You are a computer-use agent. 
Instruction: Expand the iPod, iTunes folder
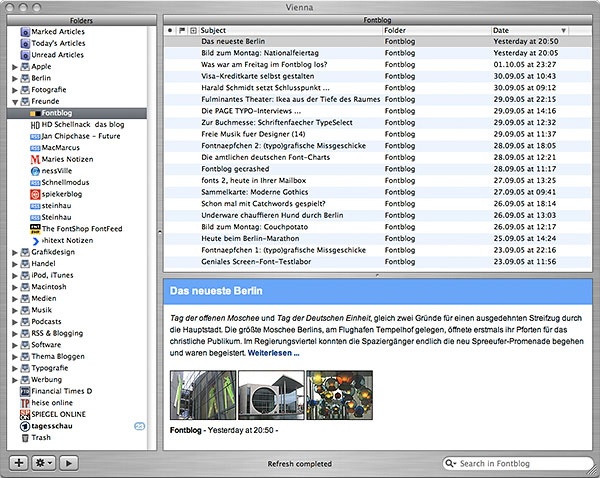(15, 276)
